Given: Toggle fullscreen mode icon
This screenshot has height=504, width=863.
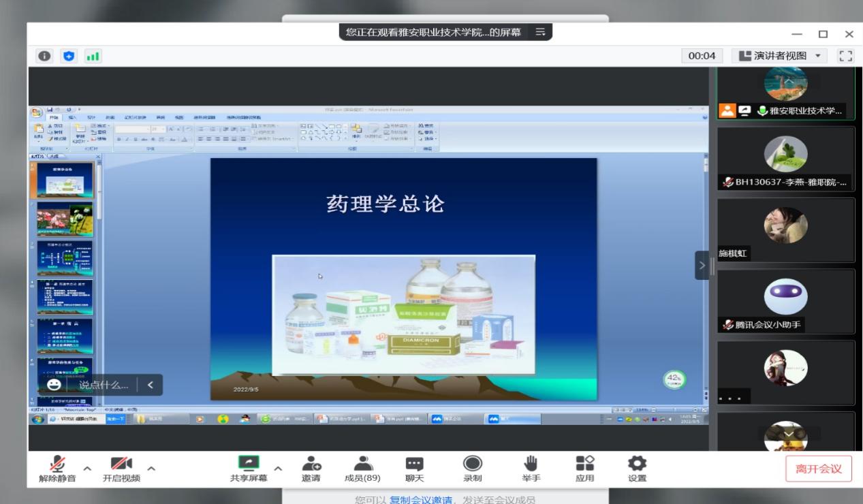Looking at the screenshot, I should (x=845, y=56).
